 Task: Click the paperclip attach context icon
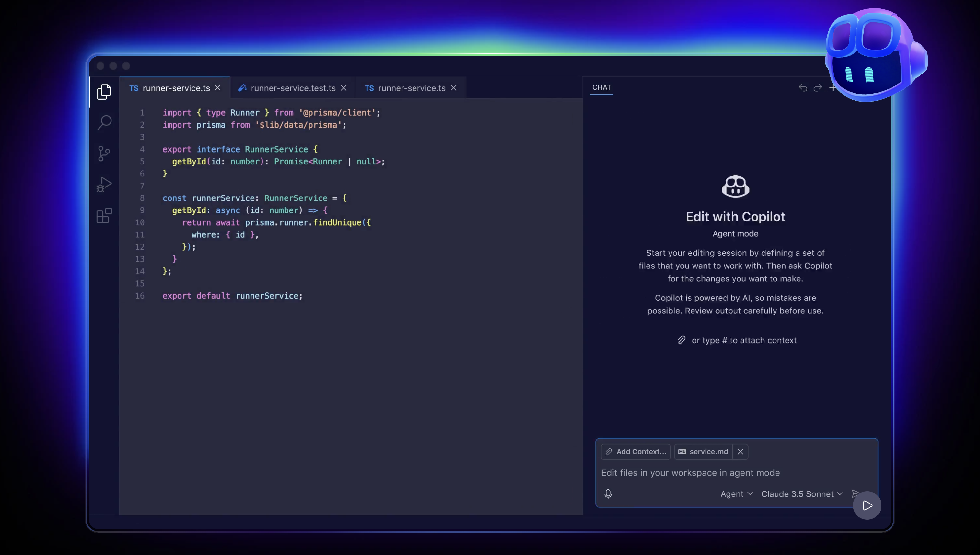pos(681,340)
